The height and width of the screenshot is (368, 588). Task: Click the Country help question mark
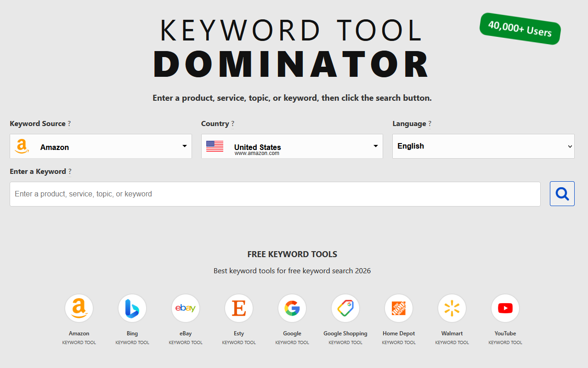point(233,124)
